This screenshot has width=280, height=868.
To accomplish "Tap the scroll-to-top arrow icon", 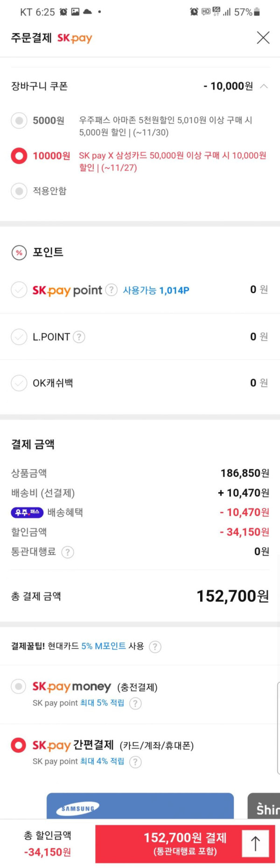I will tap(255, 843).
